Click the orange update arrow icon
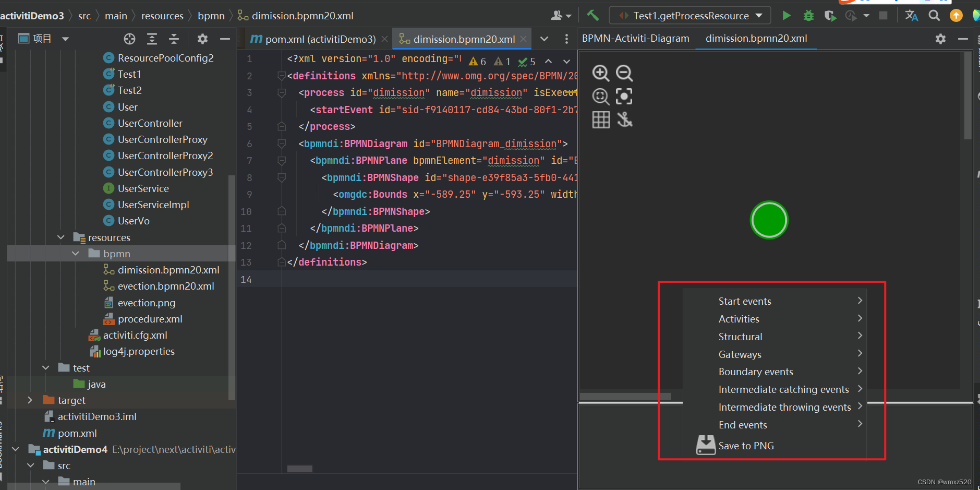Screen dimensions: 980x490 click(956, 16)
